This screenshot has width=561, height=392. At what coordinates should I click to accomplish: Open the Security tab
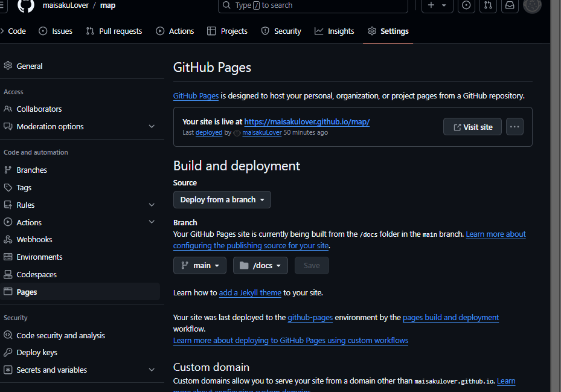(x=281, y=31)
